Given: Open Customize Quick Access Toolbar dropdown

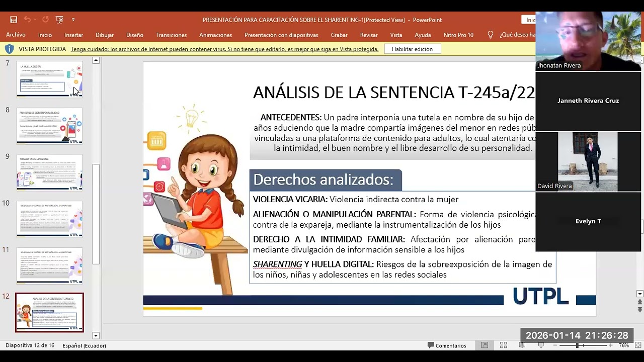Looking at the screenshot, I should [73, 20].
